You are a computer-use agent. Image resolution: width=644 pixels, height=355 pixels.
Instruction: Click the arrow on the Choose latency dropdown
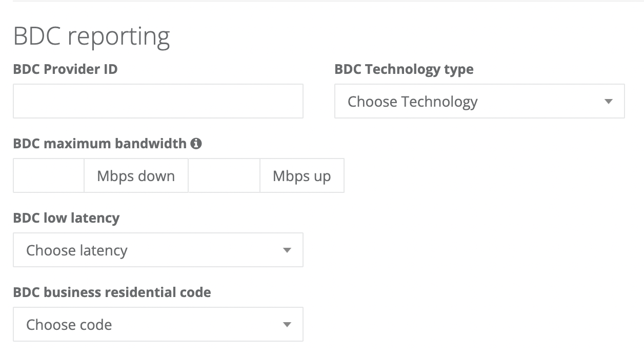[x=288, y=250]
